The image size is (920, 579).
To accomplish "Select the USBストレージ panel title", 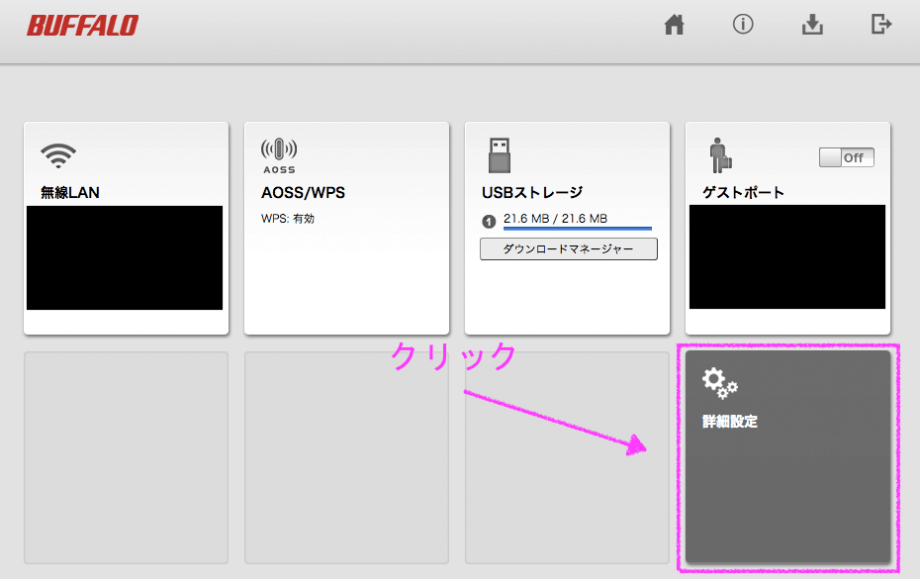I will point(532,193).
